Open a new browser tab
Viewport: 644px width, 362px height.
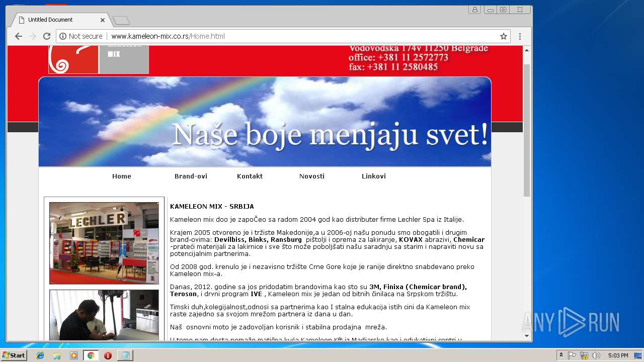[121, 20]
